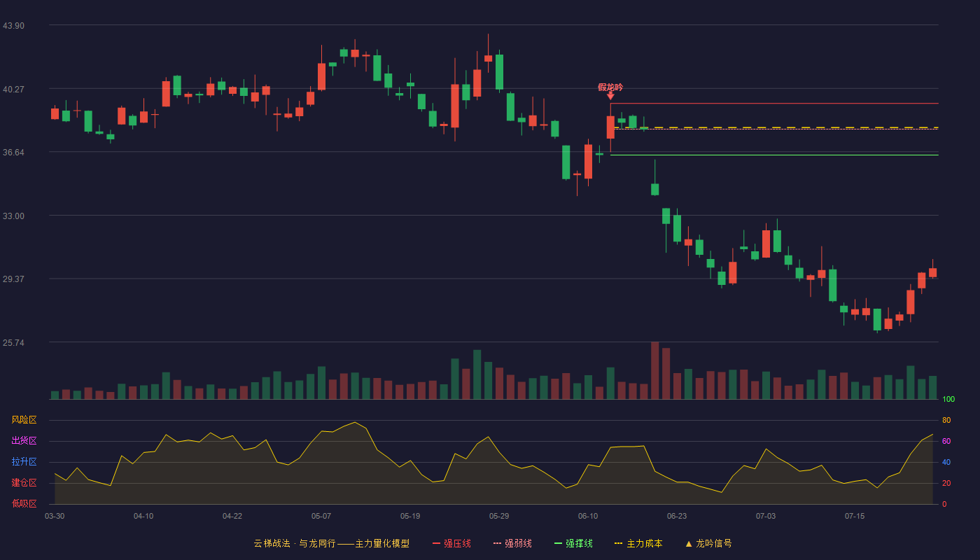980x560 pixels.
Task: Click the red dash icon beside 强压线
Action: tap(436, 543)
